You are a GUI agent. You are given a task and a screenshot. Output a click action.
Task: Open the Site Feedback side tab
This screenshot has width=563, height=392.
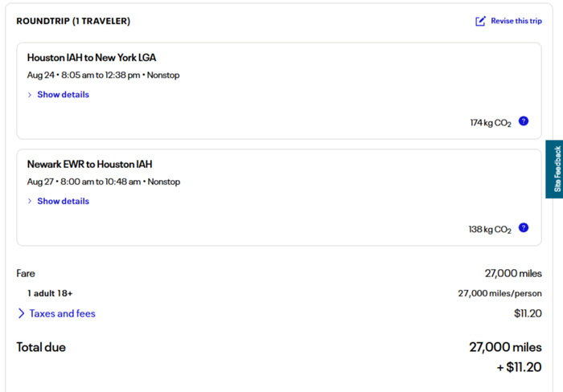click(554, 169)
